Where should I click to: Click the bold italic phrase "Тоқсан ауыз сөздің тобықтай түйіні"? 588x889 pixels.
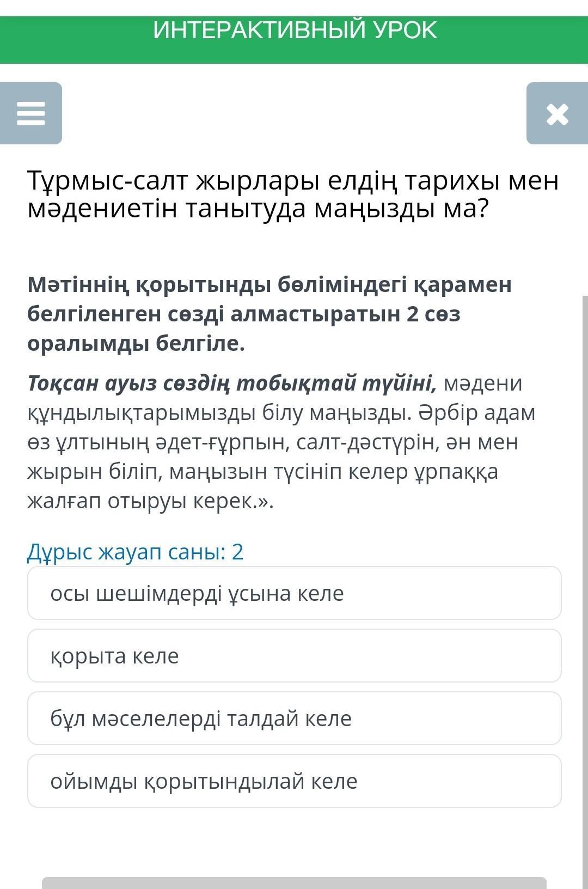coord(231,383)
